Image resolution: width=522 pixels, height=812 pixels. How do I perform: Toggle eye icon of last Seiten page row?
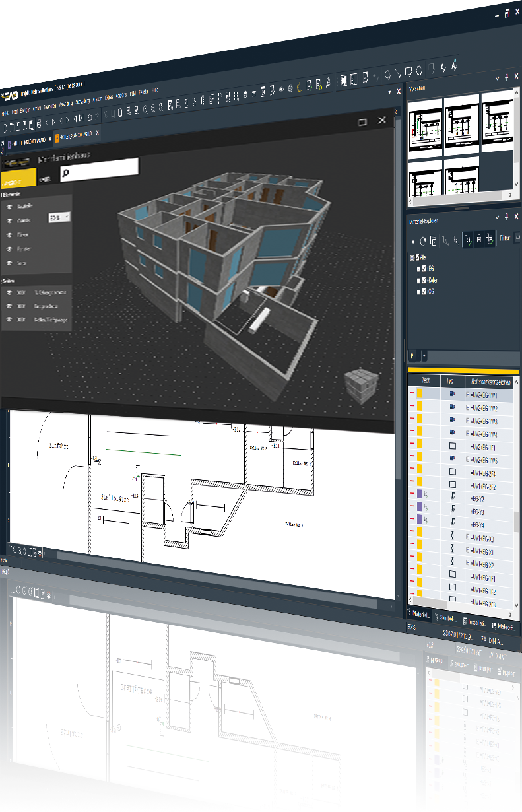tap(10, 320)
